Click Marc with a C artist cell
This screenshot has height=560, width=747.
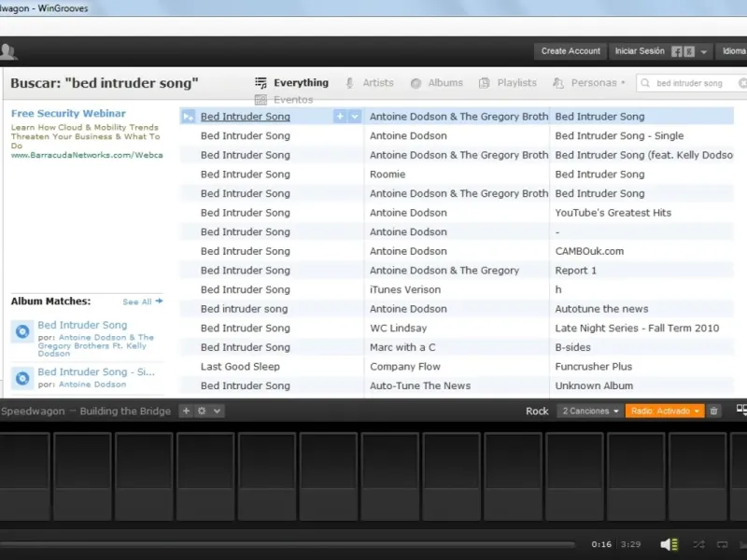point(402,347)
